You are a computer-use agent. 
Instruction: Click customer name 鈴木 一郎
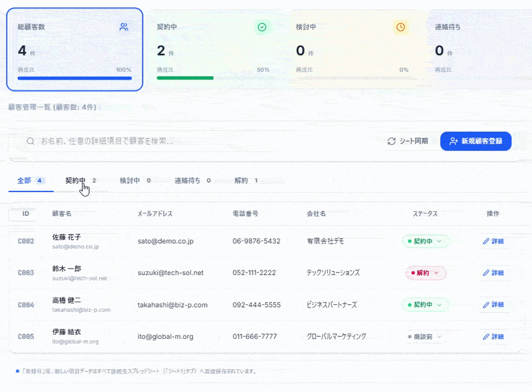click(66, 268)
